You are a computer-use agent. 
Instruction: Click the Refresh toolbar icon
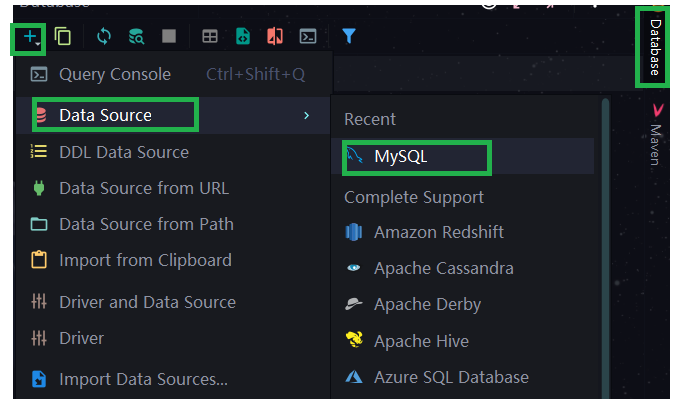[104, 36]
